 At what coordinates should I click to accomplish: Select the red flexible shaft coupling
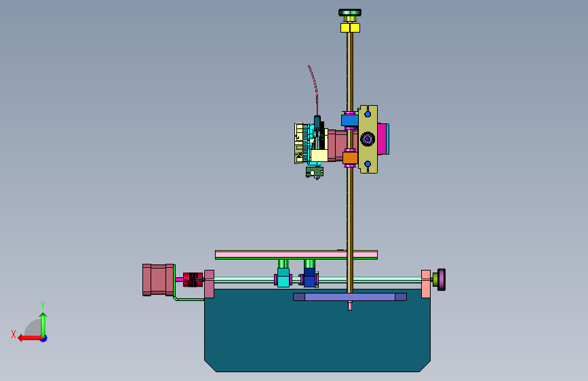193,280
